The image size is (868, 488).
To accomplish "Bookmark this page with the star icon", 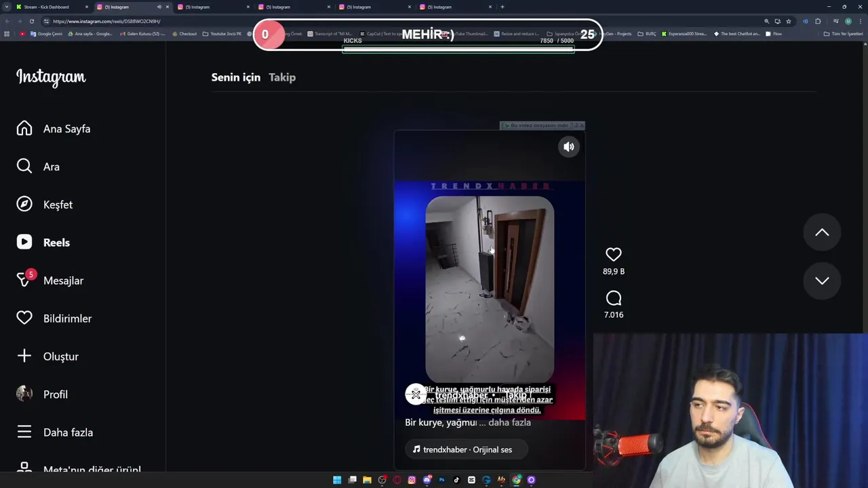I will pyautogui.click(x=788, y=21).
